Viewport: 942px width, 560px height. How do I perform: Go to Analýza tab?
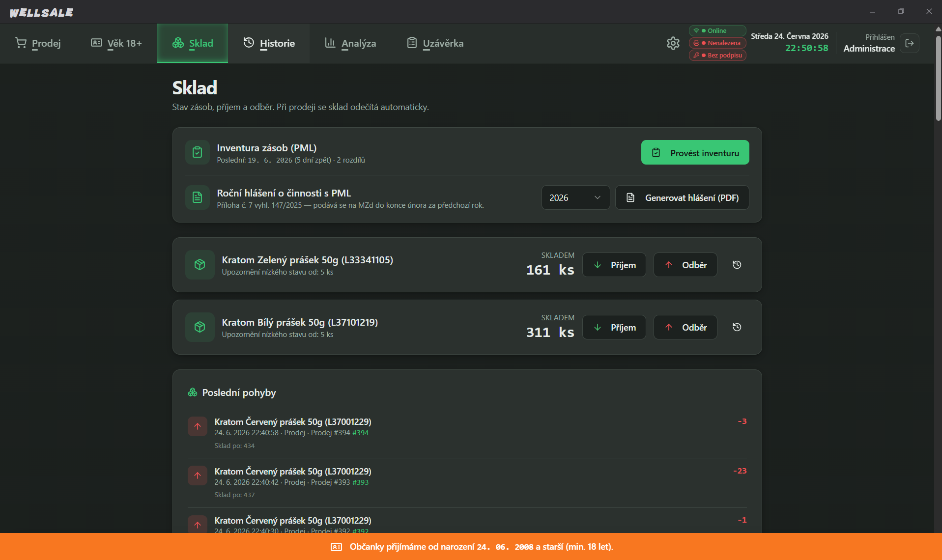click(350, 43)
